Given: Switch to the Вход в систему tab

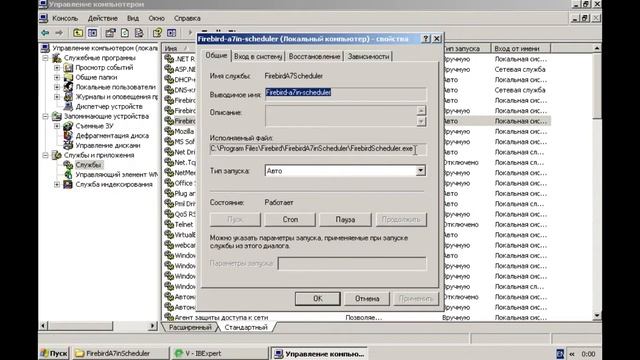Looking at the screenshot, I should (258, 56).
